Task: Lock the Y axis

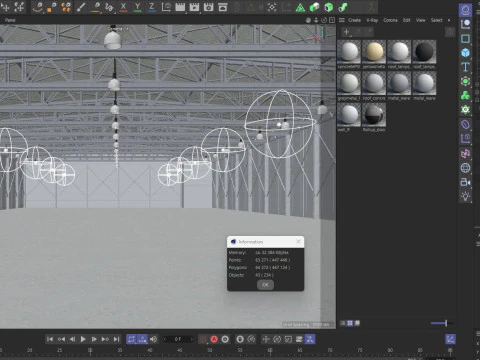Action: pos(137,7)
